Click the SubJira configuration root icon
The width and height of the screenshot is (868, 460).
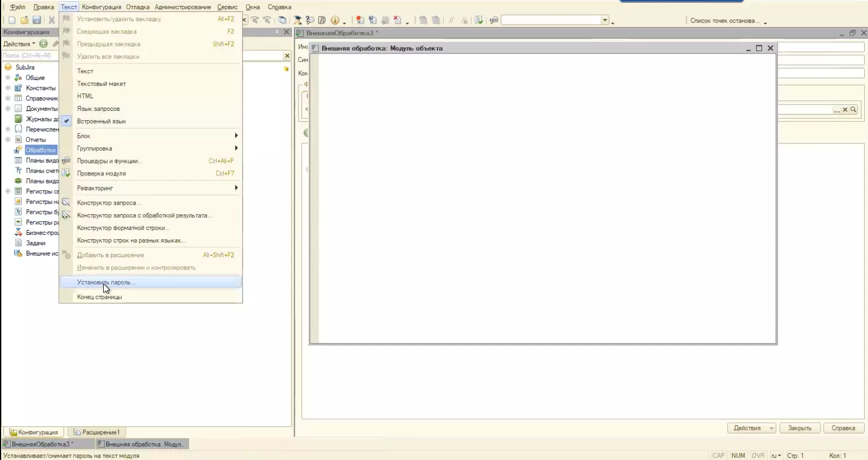[x=8, y=67]
